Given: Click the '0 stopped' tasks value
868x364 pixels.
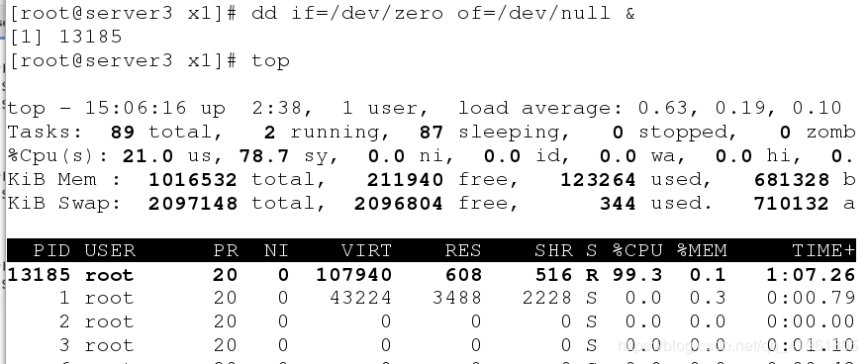Looking at the screenshot, I should 675,133.
